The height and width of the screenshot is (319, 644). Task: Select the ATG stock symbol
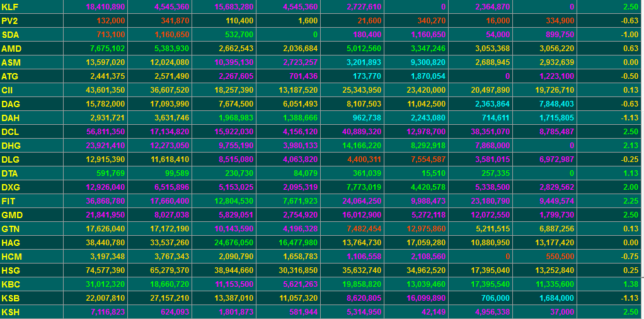(x=10, y=76)
